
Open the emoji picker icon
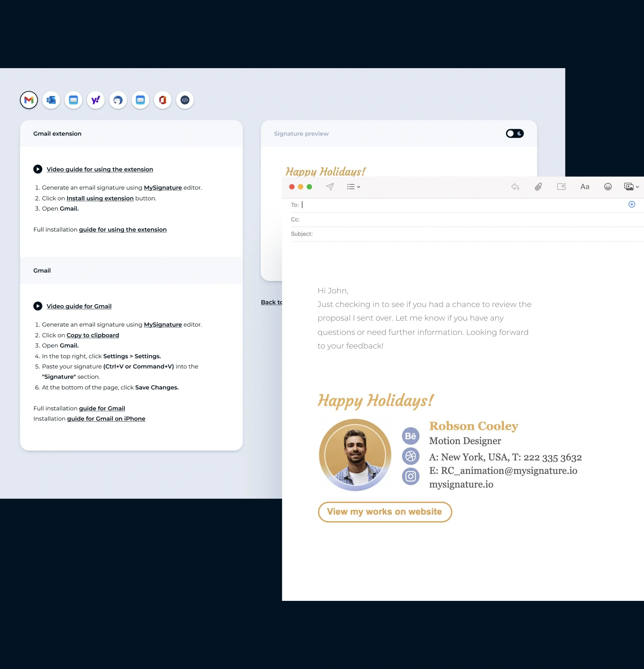608,187
